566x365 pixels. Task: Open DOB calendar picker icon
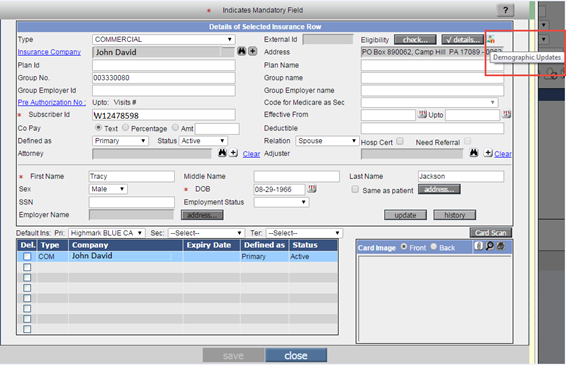click(312, 188)
